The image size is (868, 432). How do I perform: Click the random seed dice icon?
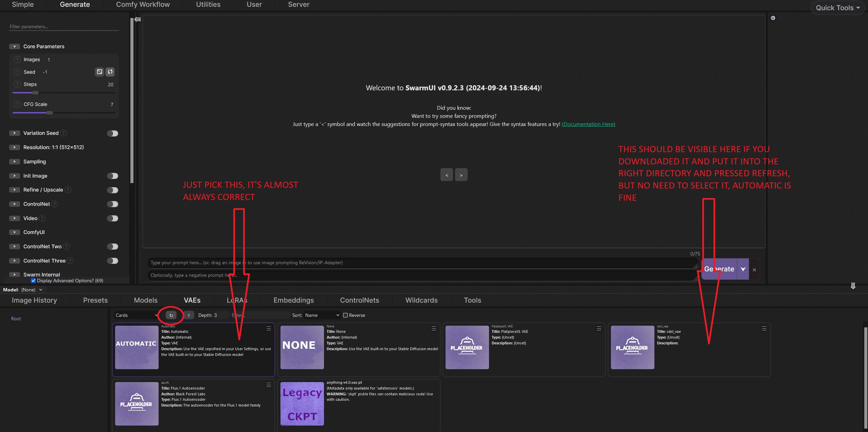[x=100, y=72]
